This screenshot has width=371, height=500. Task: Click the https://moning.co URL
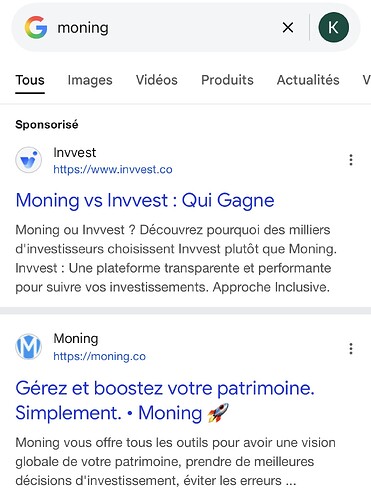[x=100, y=356]
